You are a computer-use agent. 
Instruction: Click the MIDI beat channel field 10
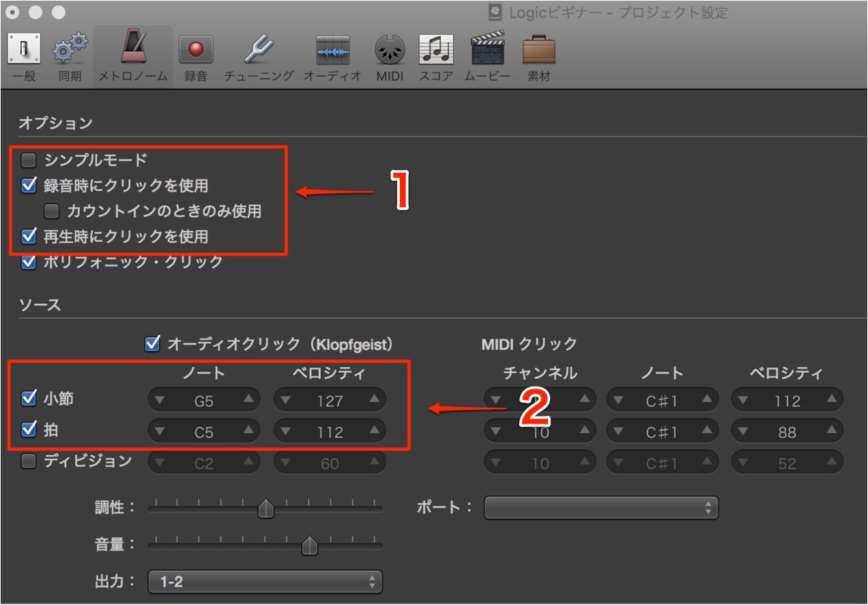point(540,431)
